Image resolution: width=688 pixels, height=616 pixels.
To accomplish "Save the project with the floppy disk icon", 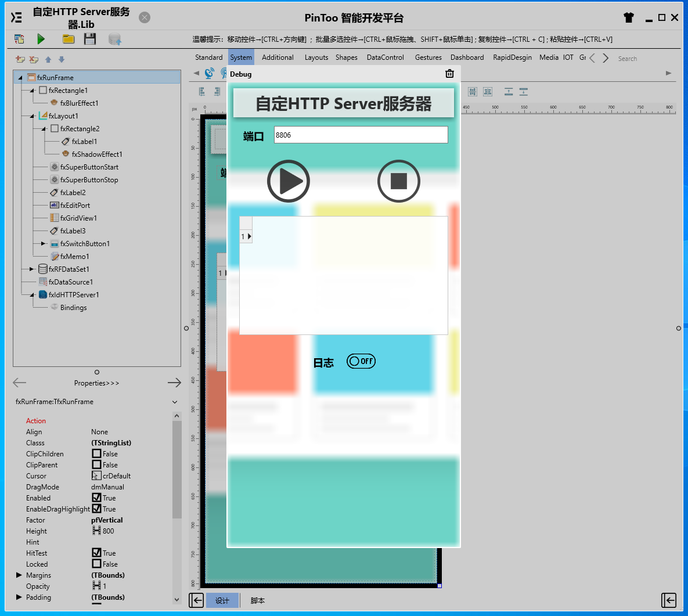I will (x=90, y=39).
